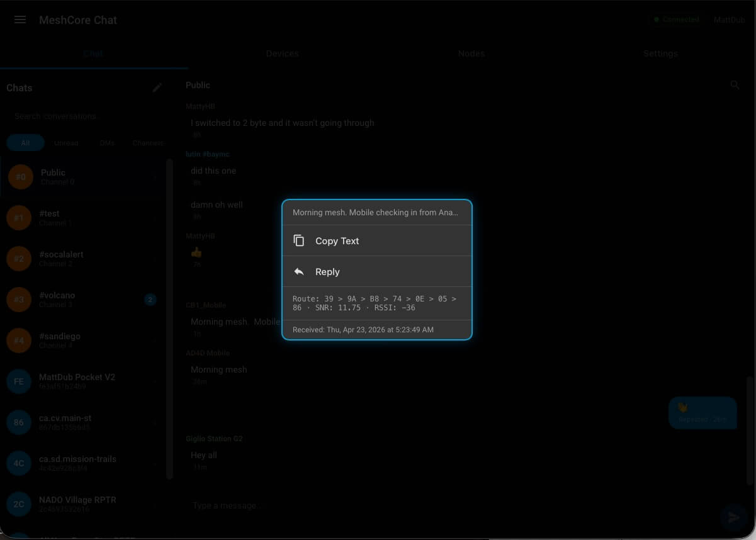Switch to the Devices tab

[282, 53]
